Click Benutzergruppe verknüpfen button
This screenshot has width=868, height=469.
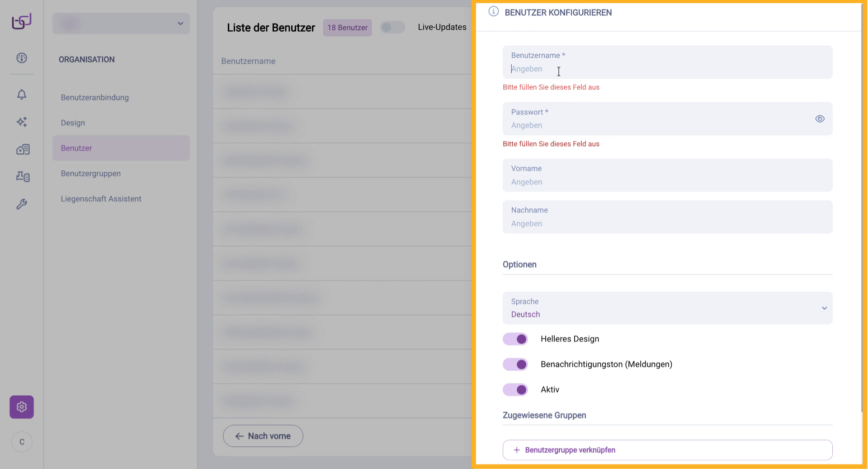coord(667,450)
